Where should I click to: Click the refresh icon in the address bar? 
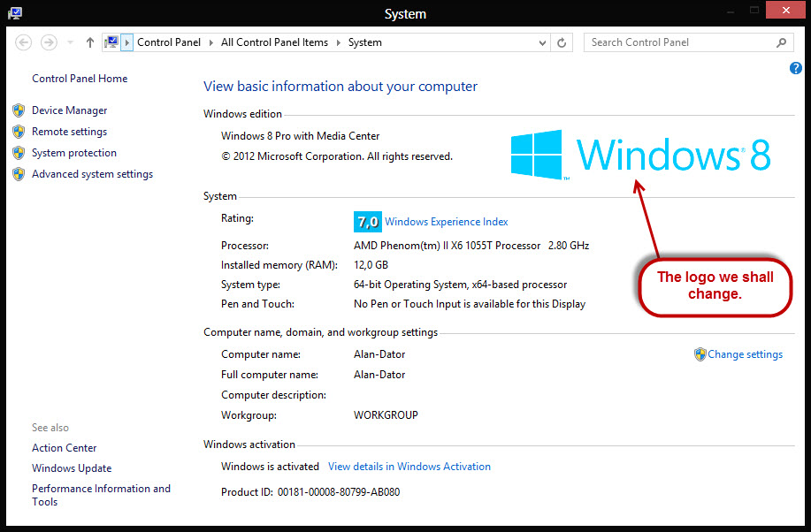point(562,42)
